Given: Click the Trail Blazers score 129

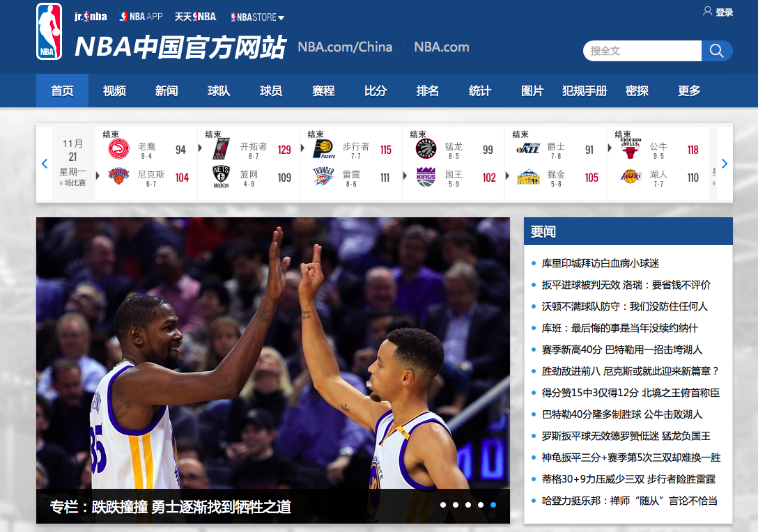Looking at the screenshot, I should point(284,150).
